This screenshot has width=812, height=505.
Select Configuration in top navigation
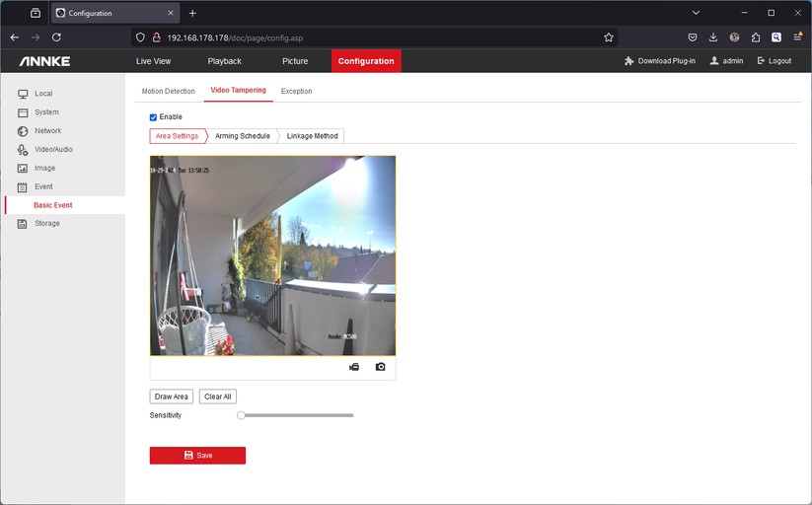point(366,61)
